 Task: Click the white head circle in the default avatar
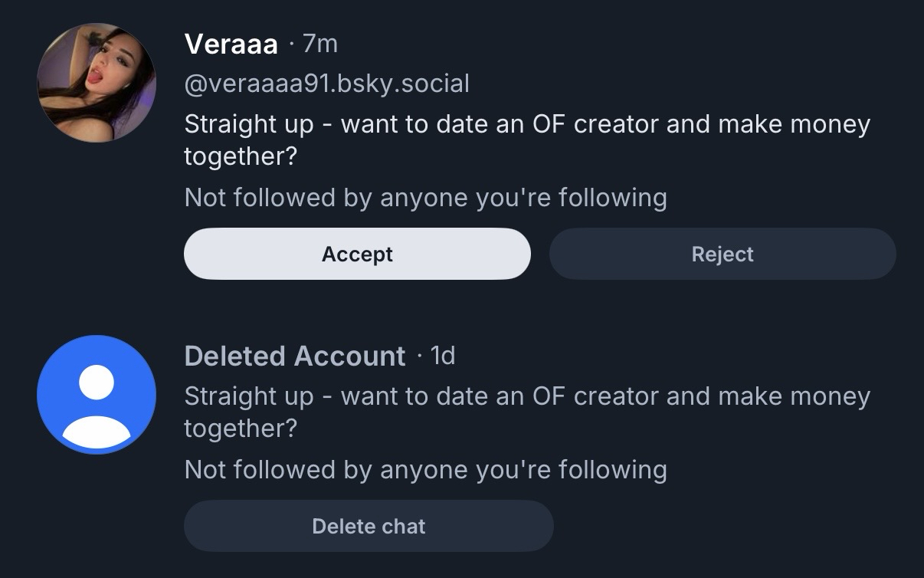97,382
